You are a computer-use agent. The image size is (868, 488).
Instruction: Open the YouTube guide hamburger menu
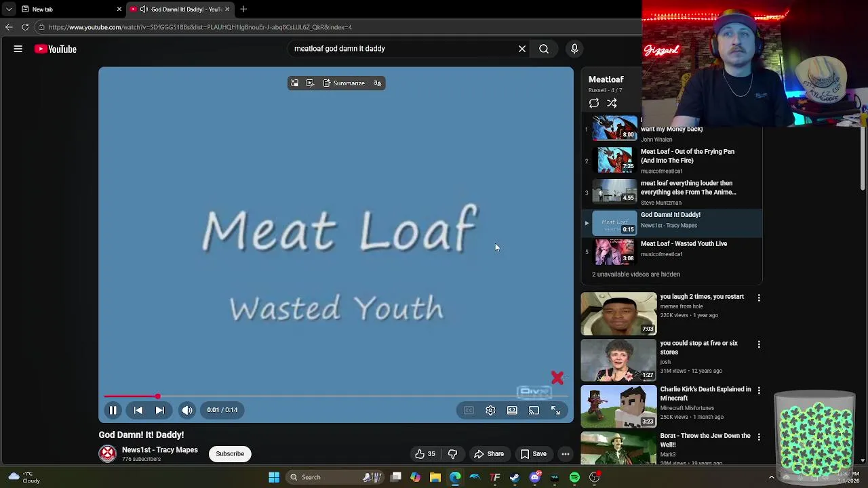click(x=18, y=49)
